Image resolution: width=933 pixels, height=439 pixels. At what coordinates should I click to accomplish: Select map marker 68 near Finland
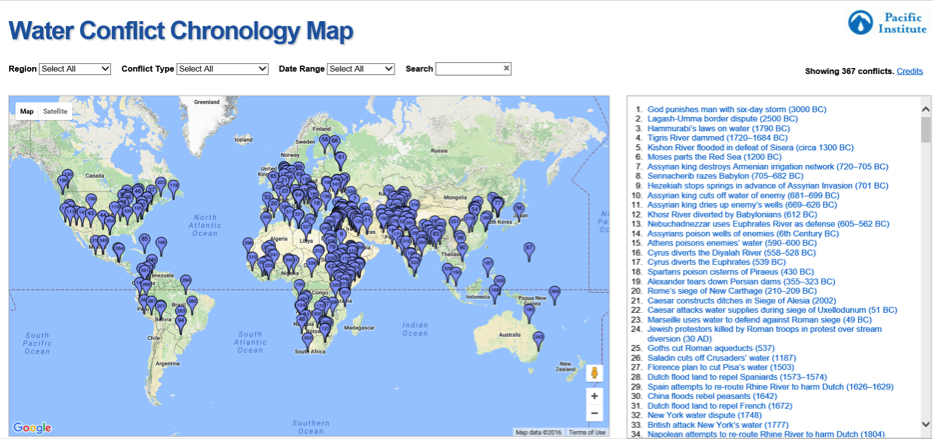(335, 143)
